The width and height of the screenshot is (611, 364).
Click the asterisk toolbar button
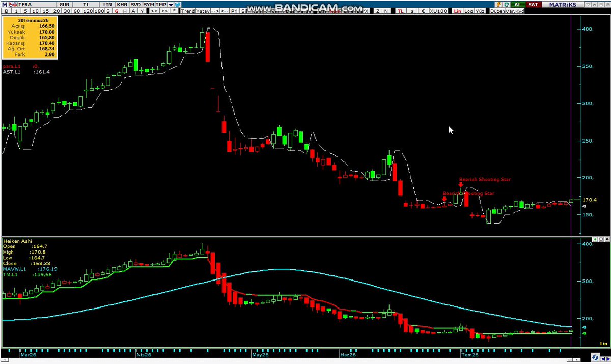(x=175, y=11)
